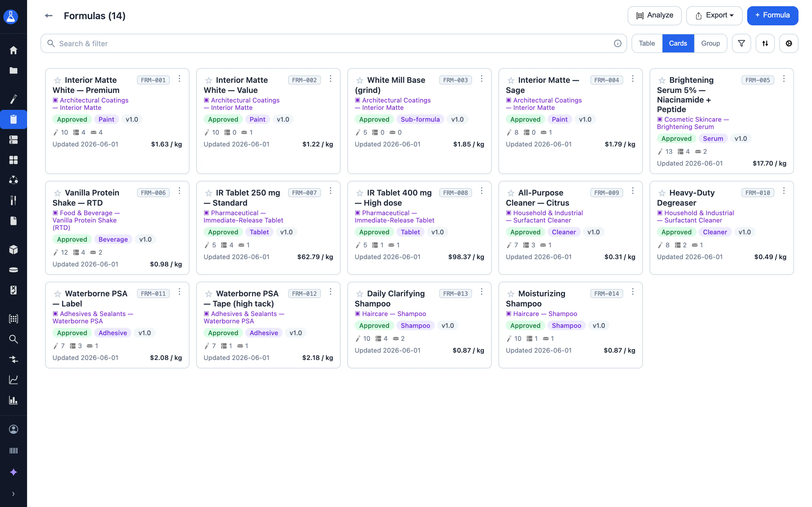Open options menu for FRM-007 card
This screenshot has width=812, height=507.
tap(330, 191)
